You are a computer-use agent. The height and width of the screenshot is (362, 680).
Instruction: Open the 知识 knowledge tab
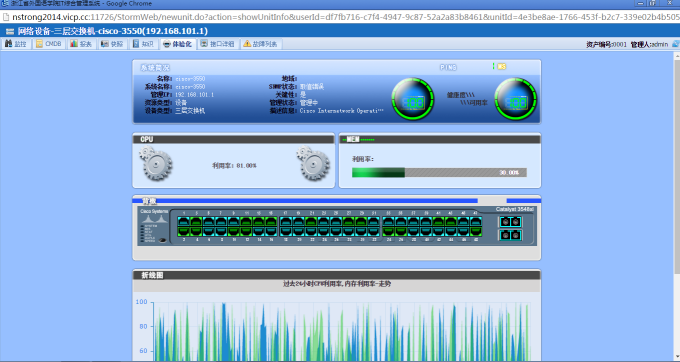[x=143, y=44]
